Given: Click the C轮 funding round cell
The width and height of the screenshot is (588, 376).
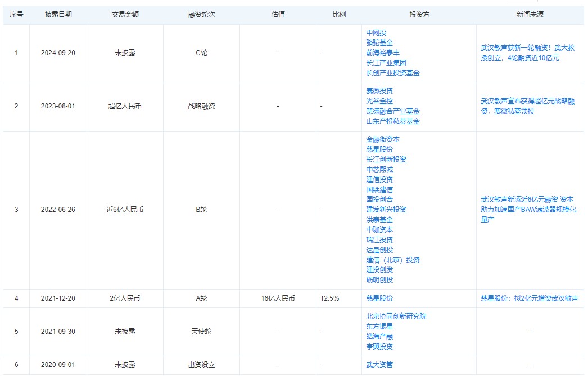Looking at the screenshot, I should [201, 53].
